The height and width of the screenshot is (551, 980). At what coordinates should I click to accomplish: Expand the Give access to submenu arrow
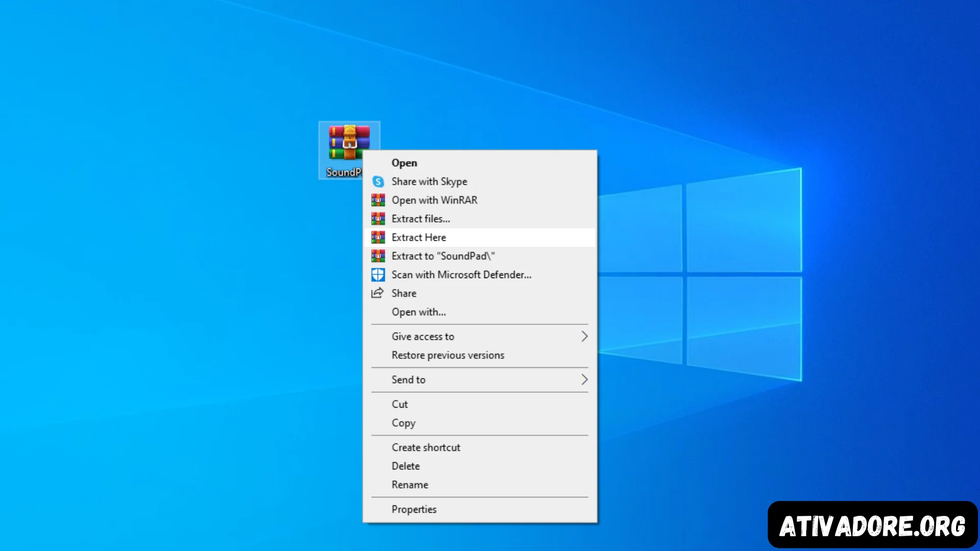[584, 336]
